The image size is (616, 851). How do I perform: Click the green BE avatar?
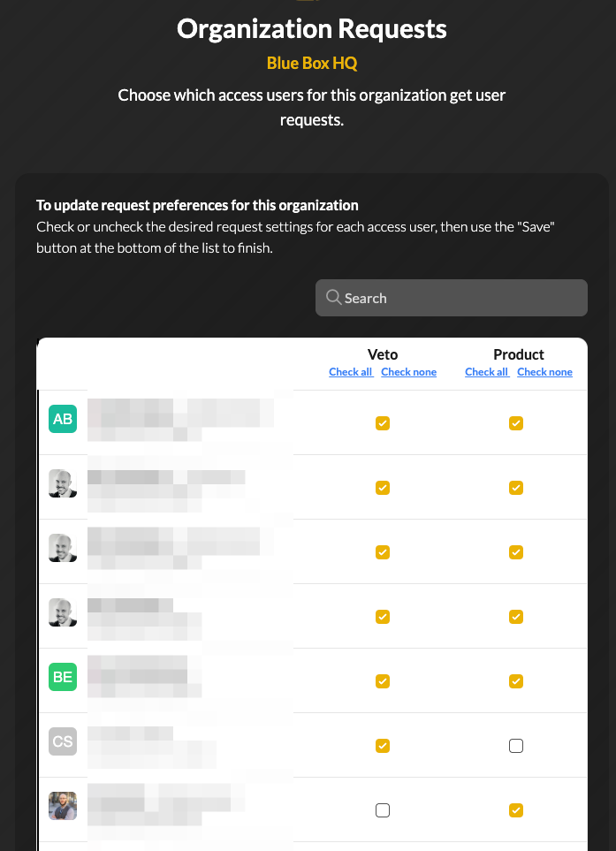[x=63, y=677]
